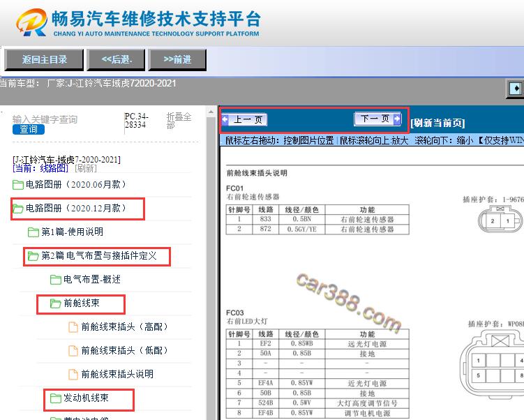Click page icon beside 前舱线束插头(低配)
Screen dimensions: 524x420
tap(73, 351)
